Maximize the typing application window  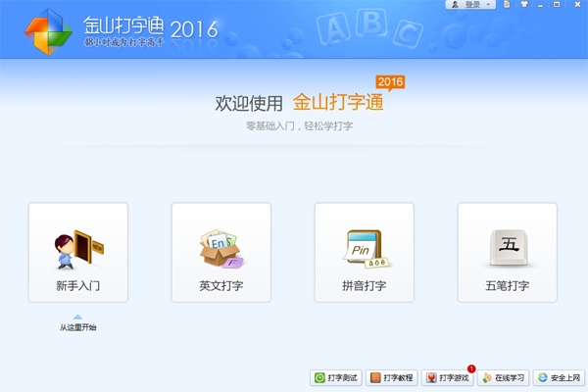[x=555, y=5]
